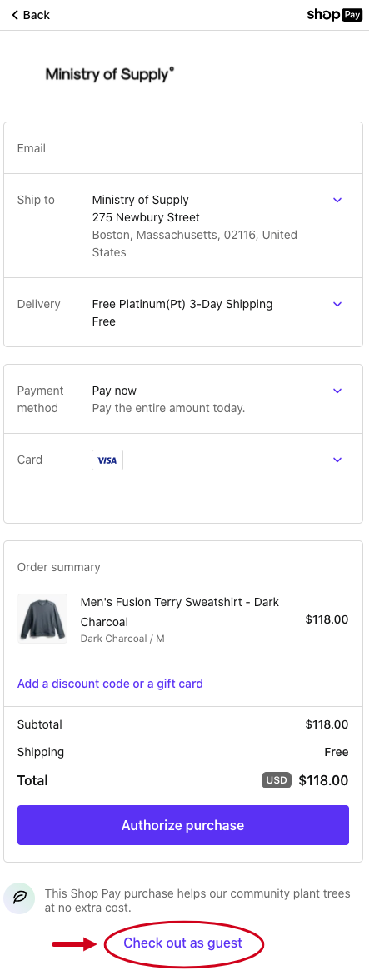Click the Order summary heading
Viewport: 369px width, 980px height.
[x=59, y=568]
